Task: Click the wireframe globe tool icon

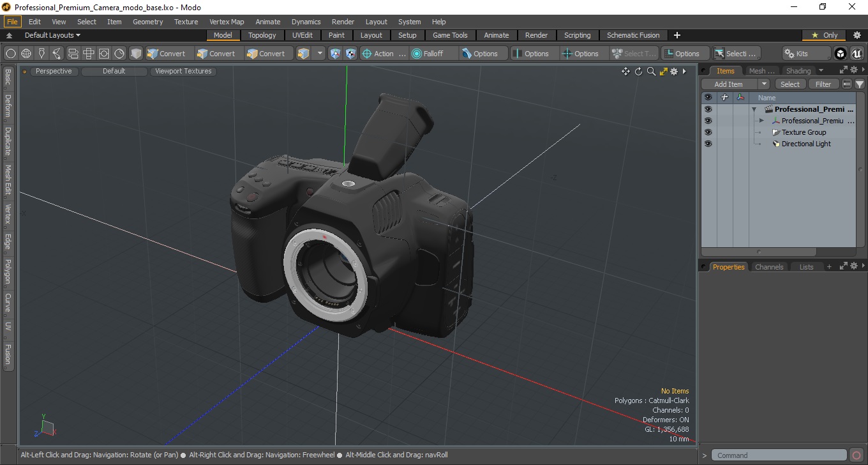Action: coord(26,54)
